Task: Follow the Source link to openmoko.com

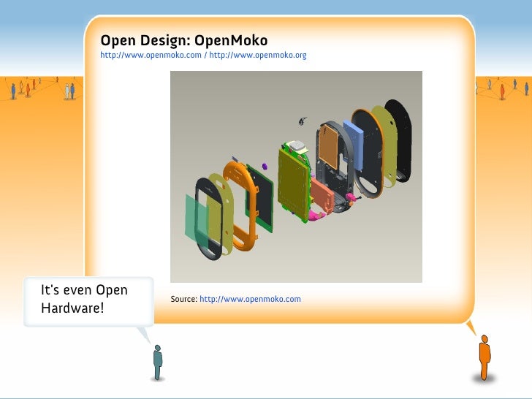Action: [x=250, y=299]
